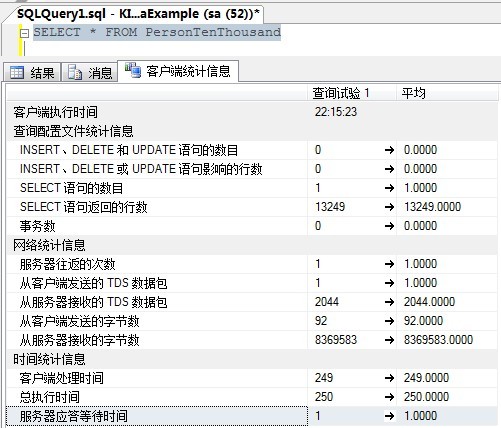Click the message page icon on 消息 tab
This screenshot has width=501, height=428.
tap(75, 72)
